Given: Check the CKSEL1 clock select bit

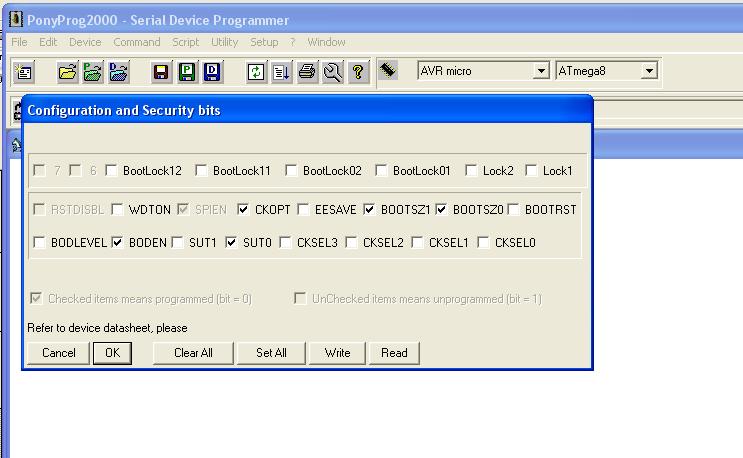Looking at the screenshot, I should point(417,242).
